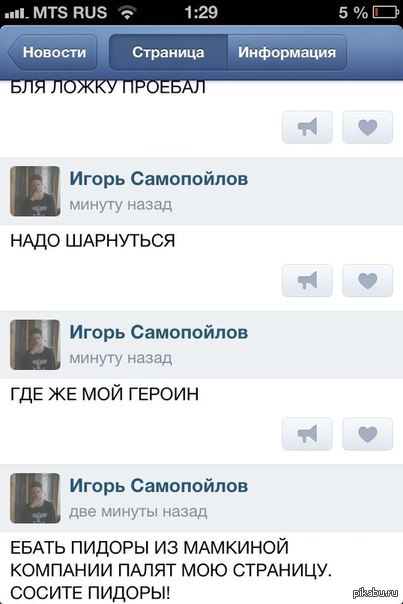Tap the 'ГДЕ ЖЕ МОЙ ГЕРОИН' post text
Image resolution: width=403 pixels, height=604 pixels.
click(104, 394)
